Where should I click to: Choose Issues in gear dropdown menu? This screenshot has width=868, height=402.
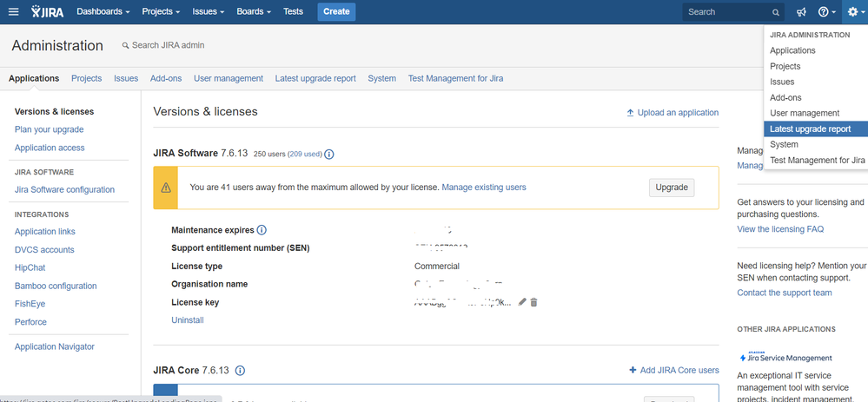[x=816, y=82]
